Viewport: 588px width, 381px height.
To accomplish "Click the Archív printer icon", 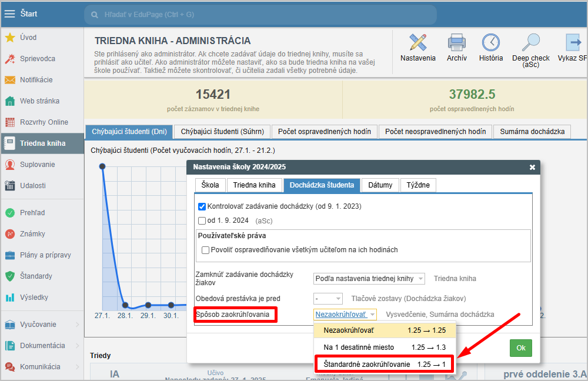I will pyautogui.click(x=456, y=43).
